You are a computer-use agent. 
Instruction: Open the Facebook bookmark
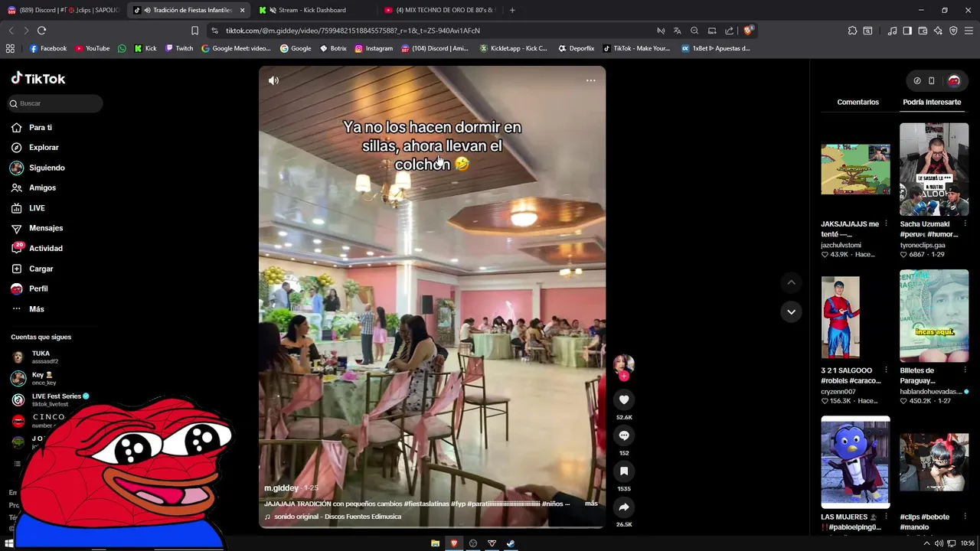48,48
